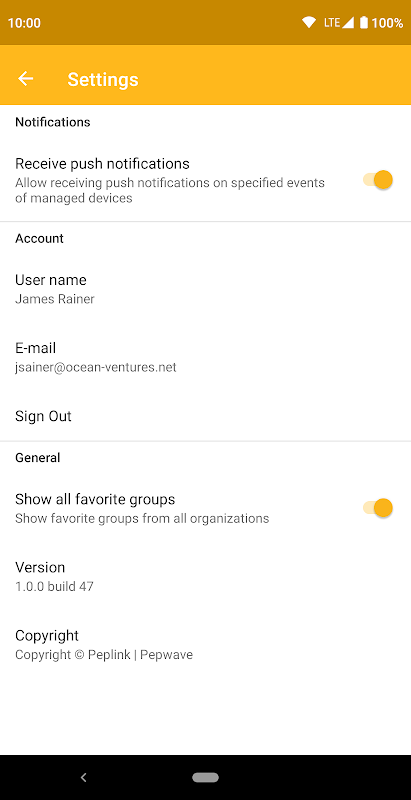The image size is (411, 800).
Task: Open the Copyright Peplink Pepwave entry
Action: click(x=206, y=645)
